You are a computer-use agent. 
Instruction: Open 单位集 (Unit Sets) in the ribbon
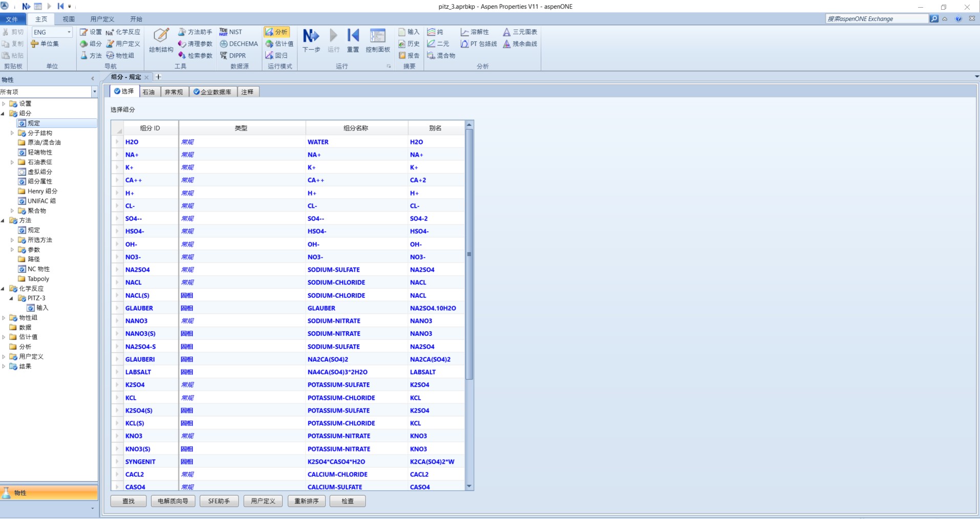pos(45,44)
